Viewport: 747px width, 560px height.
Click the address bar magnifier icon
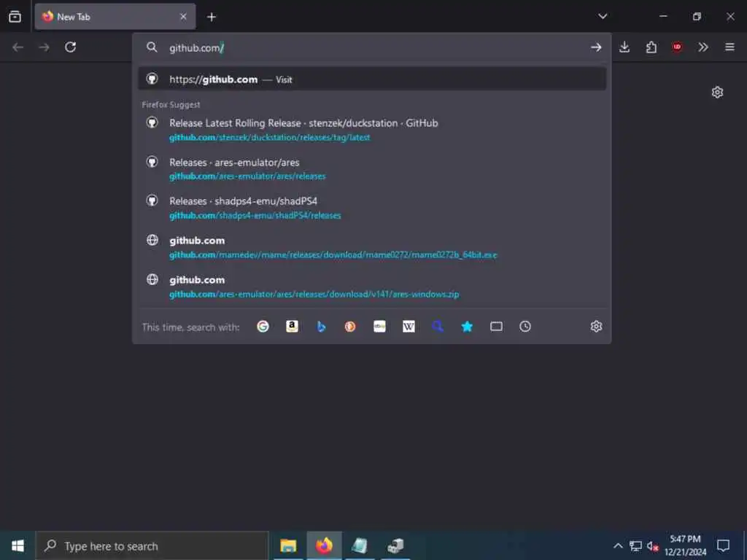pos(152,47)
